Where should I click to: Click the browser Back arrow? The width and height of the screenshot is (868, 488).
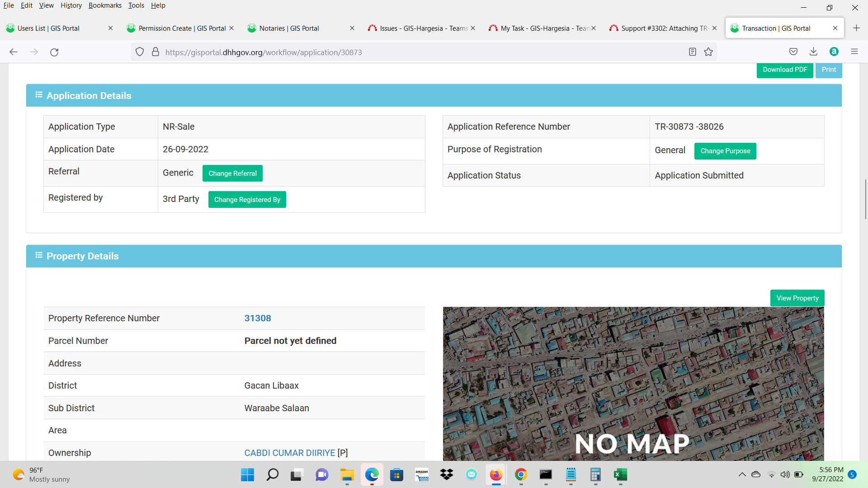[x=14, y=52]
